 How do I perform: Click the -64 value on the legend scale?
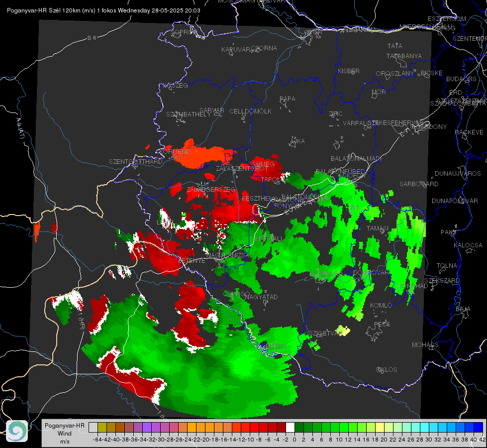pos(97,440)
